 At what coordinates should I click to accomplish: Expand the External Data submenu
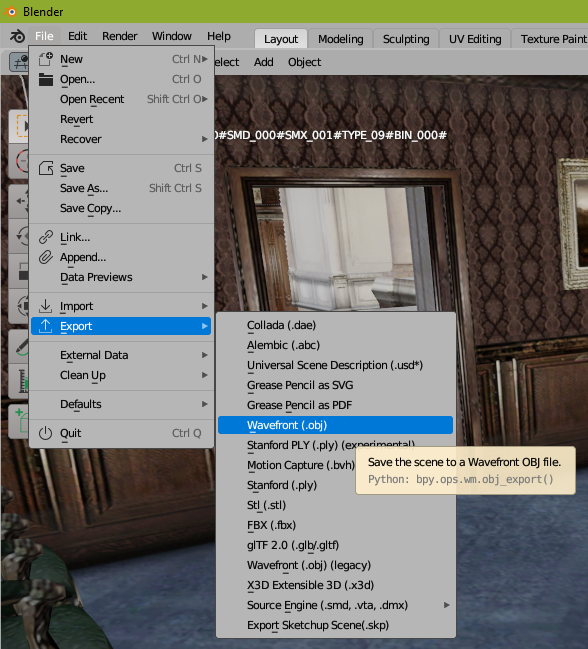pyautogui.click(x=121, y=355)
